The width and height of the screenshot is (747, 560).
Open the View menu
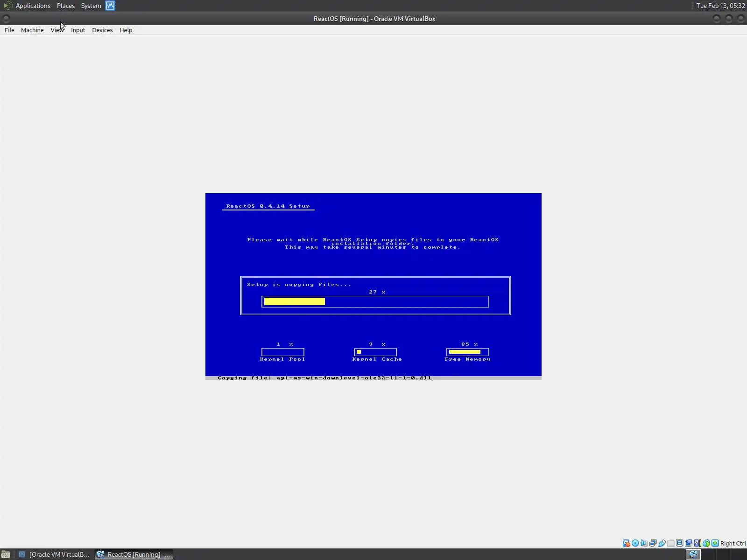57,30
